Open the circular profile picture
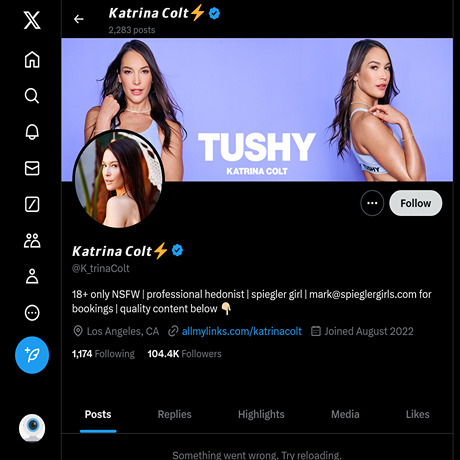The height and width of the screenshot is (460, 460). point(118,179)
